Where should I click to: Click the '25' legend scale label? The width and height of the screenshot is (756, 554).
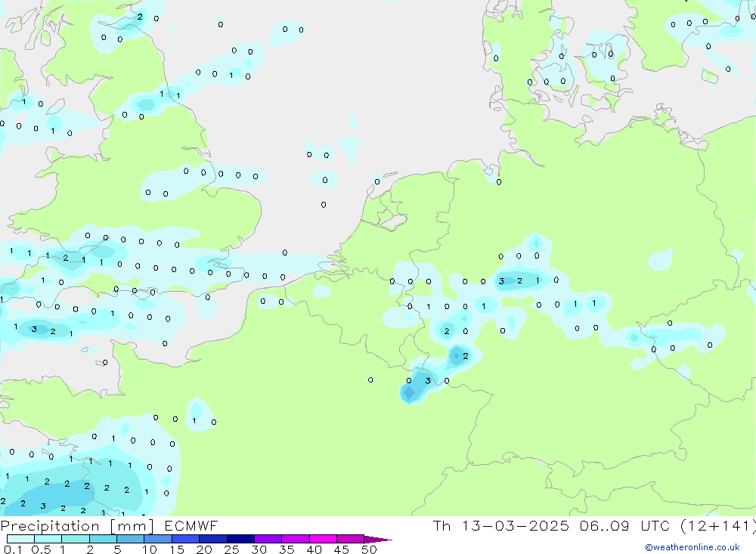click(231, 549)
